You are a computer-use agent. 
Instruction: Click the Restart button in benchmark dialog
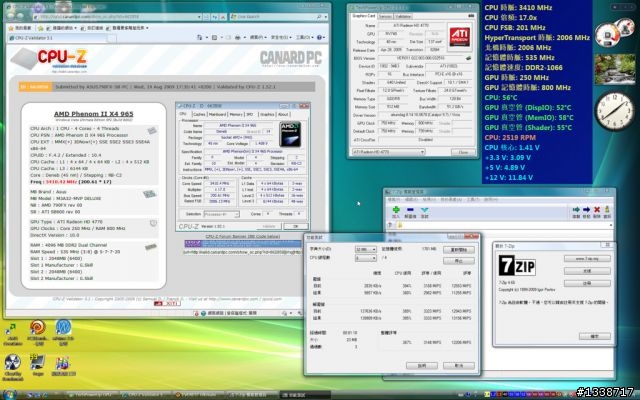[x=459, y=250]
